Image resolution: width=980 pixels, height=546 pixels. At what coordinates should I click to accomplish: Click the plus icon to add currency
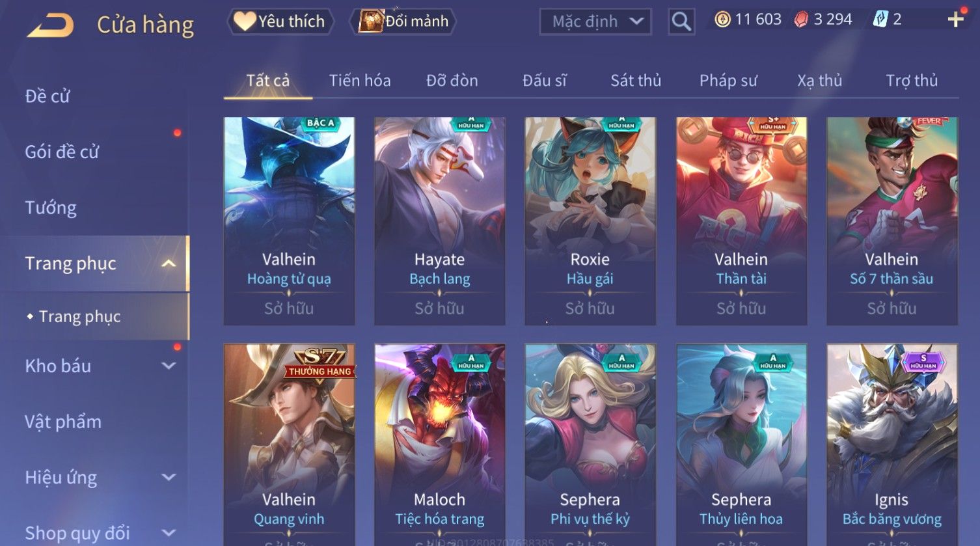click(x=955, y=20)
